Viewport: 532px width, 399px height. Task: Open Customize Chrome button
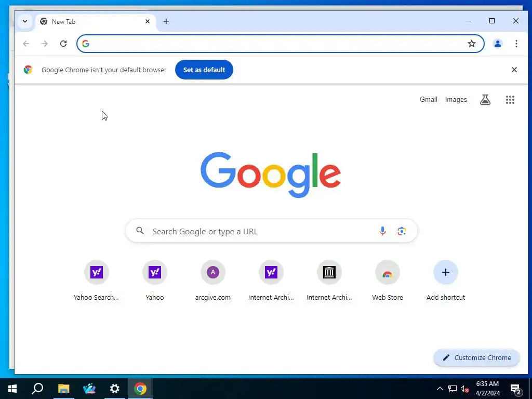(477, 357)
